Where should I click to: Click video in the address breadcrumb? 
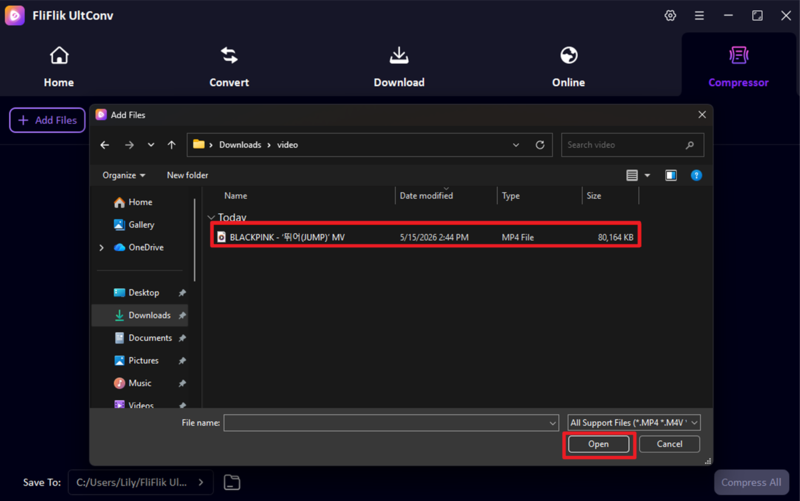pos(287,145)
